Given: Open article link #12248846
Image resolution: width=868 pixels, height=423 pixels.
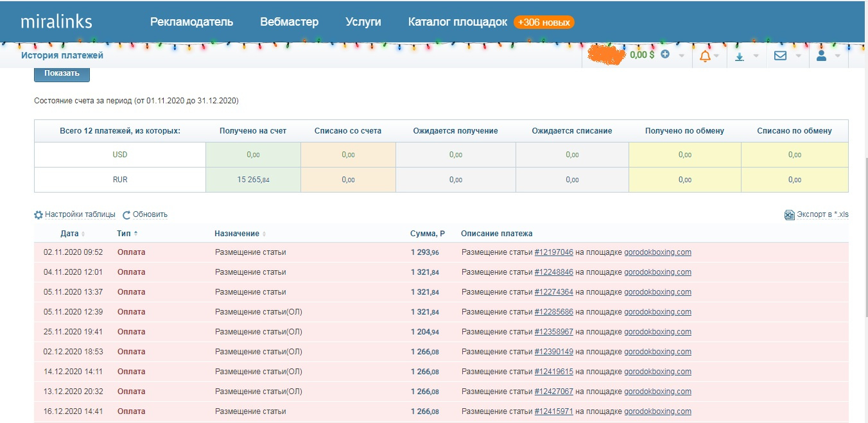Looking at the screenshot, I should coord(554,272).
